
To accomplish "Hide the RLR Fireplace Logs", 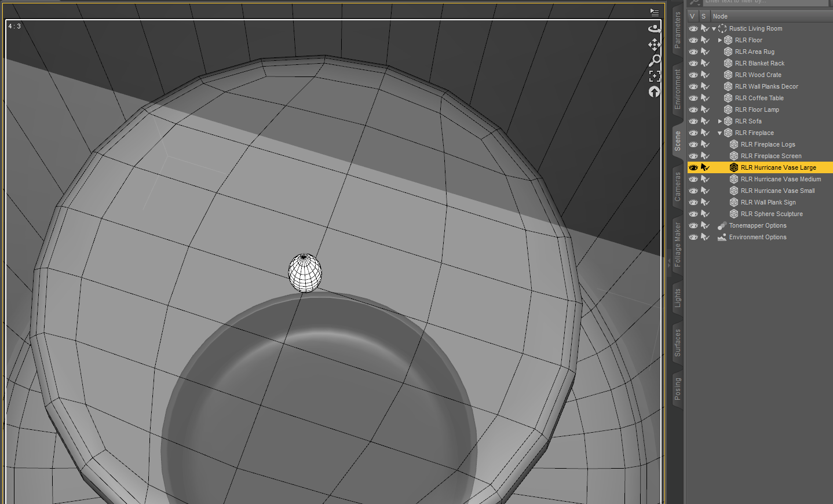I will (x=693, y=144).
